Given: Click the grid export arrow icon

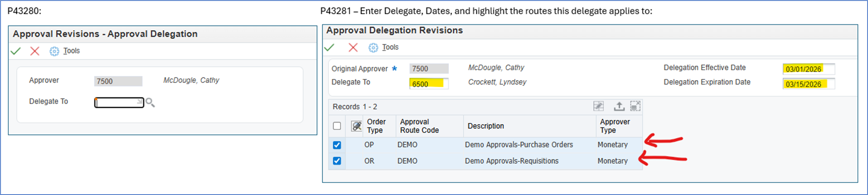Looking at the screenshot, I should 619,106.
